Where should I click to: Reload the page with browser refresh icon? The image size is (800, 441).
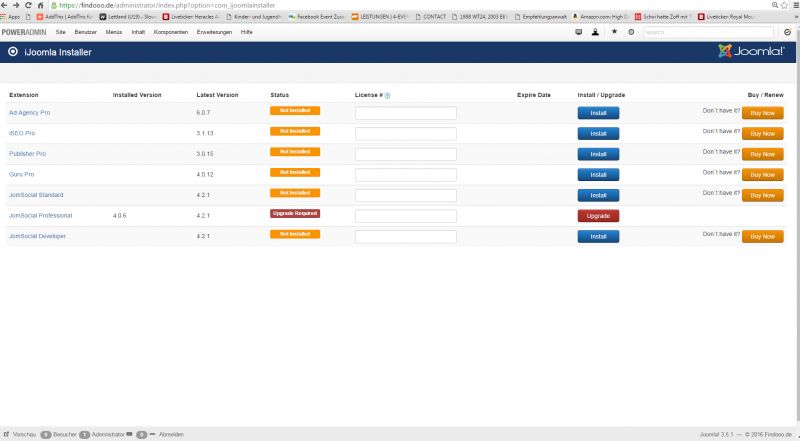coord(30,5)
